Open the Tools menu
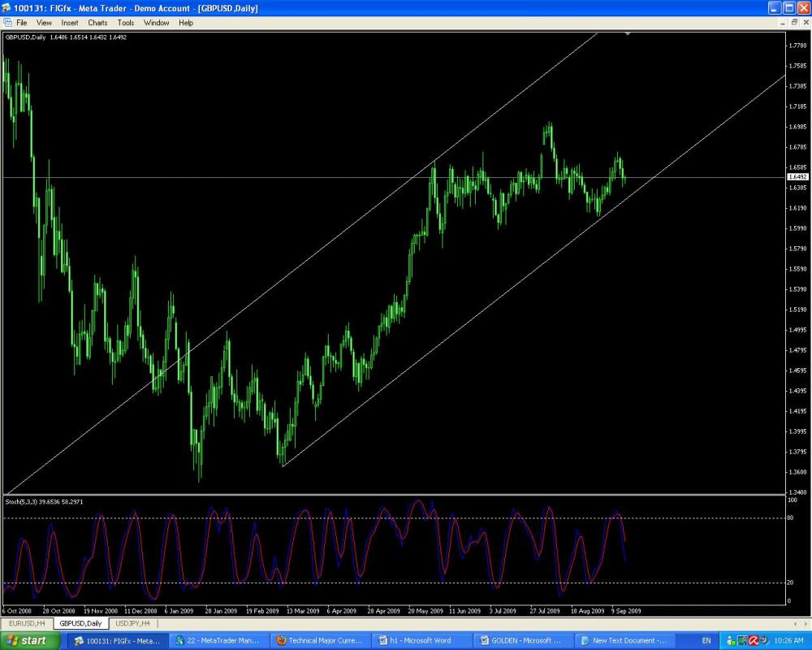 126,23
